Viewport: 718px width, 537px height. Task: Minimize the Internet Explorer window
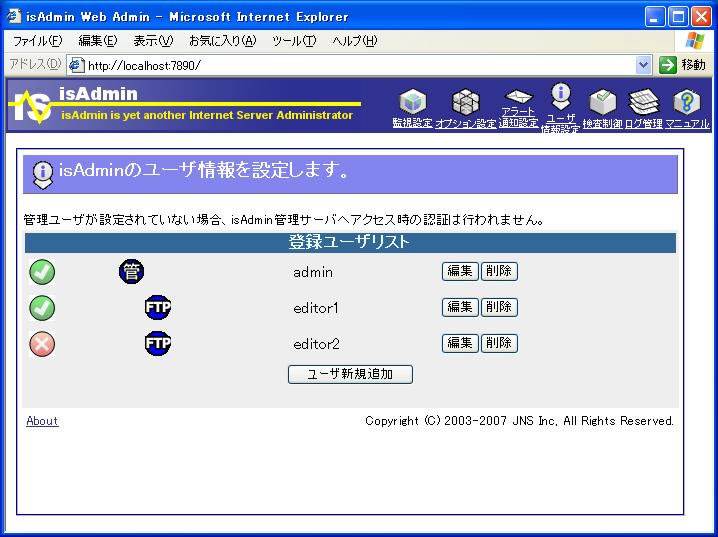pyautogui.click(x=654, y=17)
